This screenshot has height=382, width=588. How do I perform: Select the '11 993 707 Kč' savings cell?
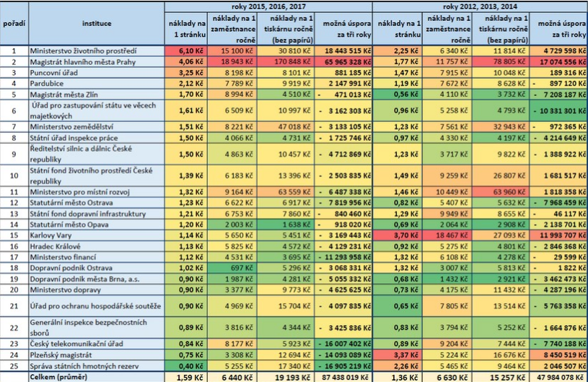tap(558, 235)
